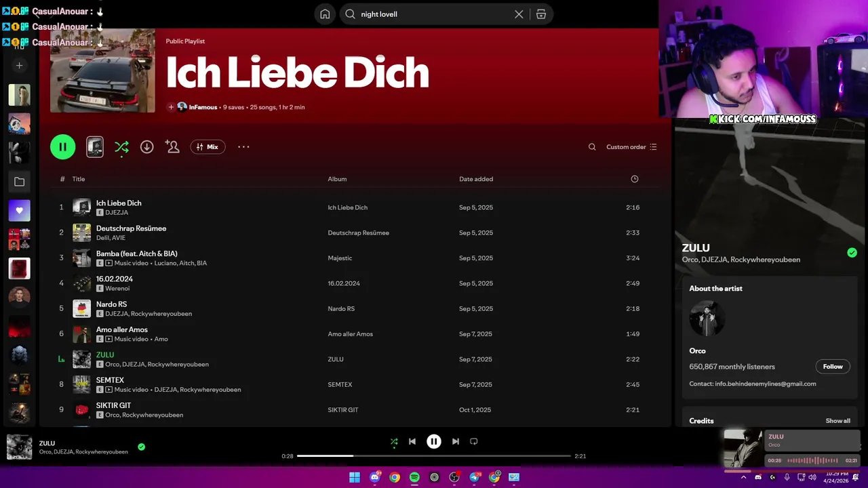
Task: Go to Spotify Home via house icon
Action: click(x=325, y=14)
